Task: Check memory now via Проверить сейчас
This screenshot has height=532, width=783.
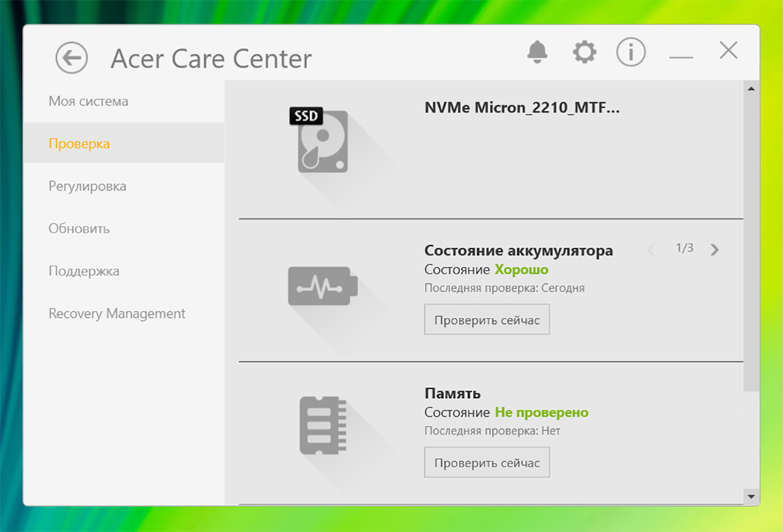Action: coord(487,463)
